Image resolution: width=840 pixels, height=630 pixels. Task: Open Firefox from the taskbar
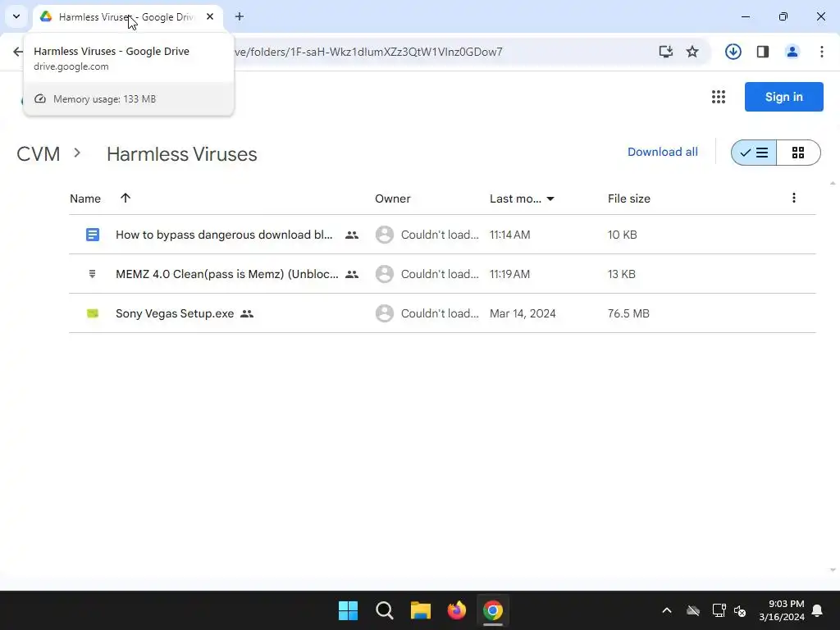[x=456, y=610]
